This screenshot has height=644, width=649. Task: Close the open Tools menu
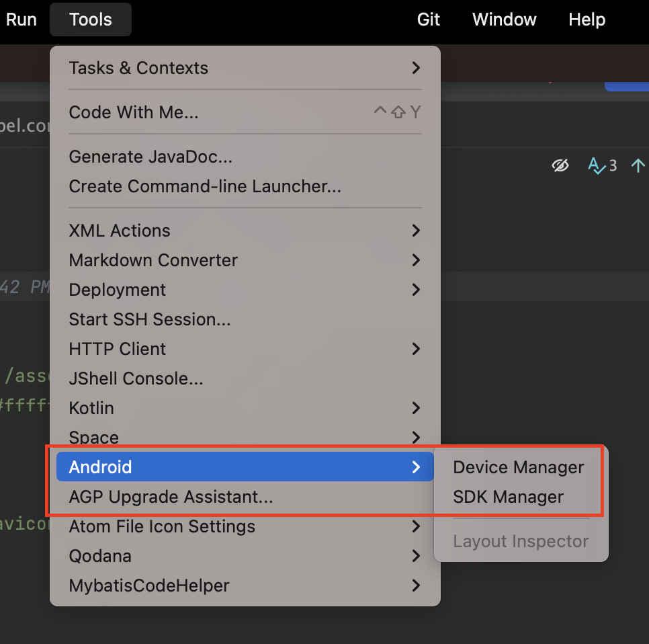[x=91, y=19]
